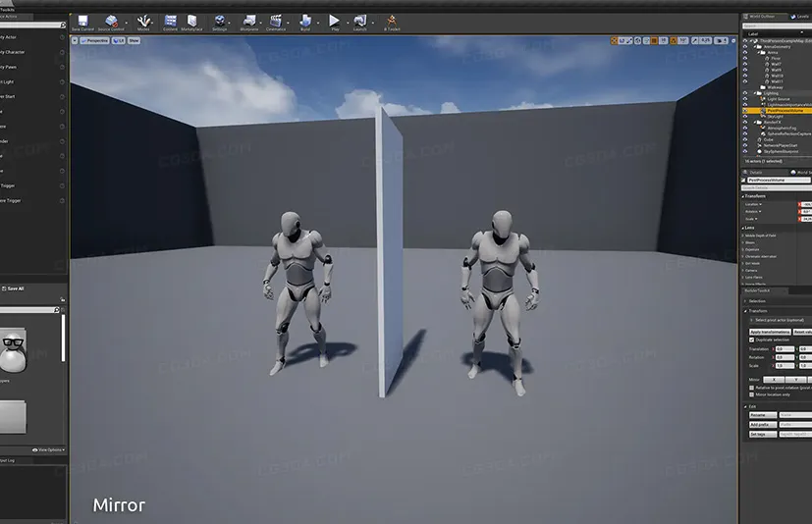The height and width of the screenshot is (524, 812).
Task: Click the Save Current toolbar icon
Action: tap(82, 23)
